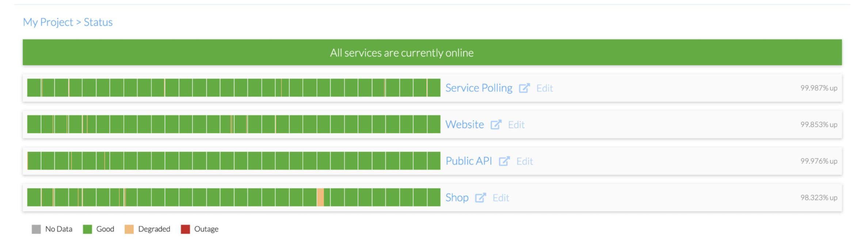Select the Status breadcrumb item
The height and width of the screenshot is (244, 868).
coord(98,22)
